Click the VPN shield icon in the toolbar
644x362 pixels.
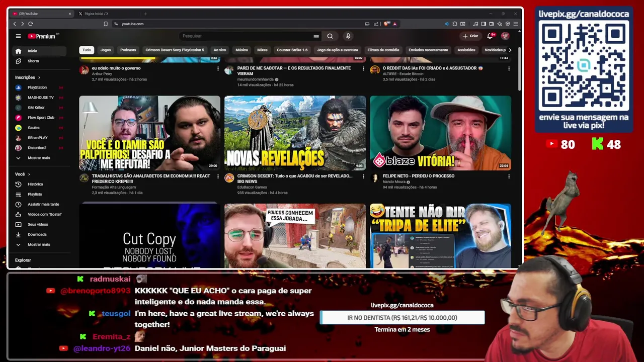click(508, 24)
